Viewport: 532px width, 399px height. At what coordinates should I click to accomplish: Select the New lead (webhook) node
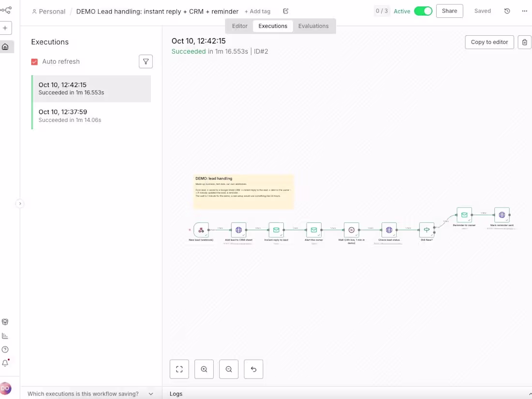[201, 230]
